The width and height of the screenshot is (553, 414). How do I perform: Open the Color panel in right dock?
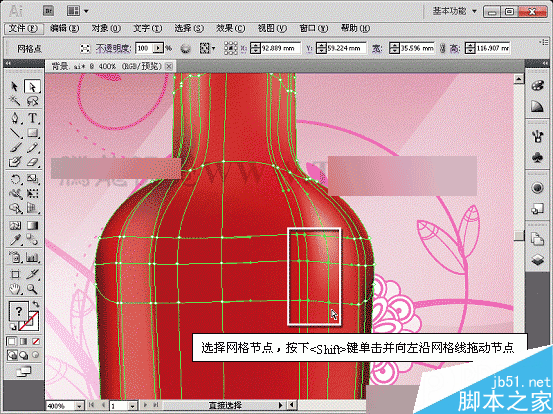537,86
